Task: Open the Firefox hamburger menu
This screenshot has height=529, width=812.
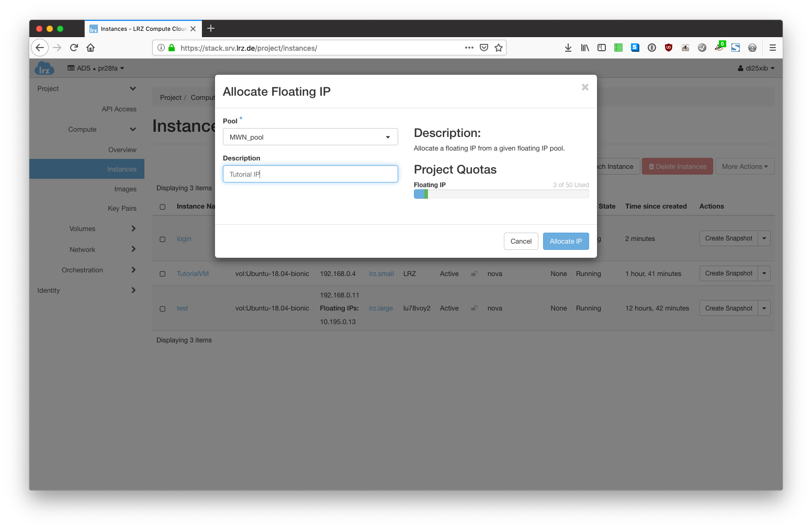Action: coord(772,48)
